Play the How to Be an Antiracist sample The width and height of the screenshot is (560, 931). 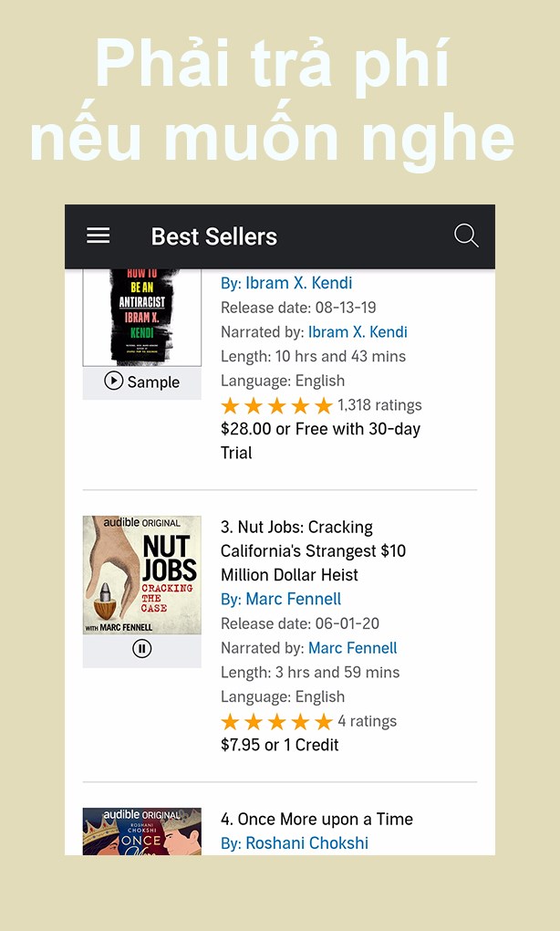tap(141, 382)
